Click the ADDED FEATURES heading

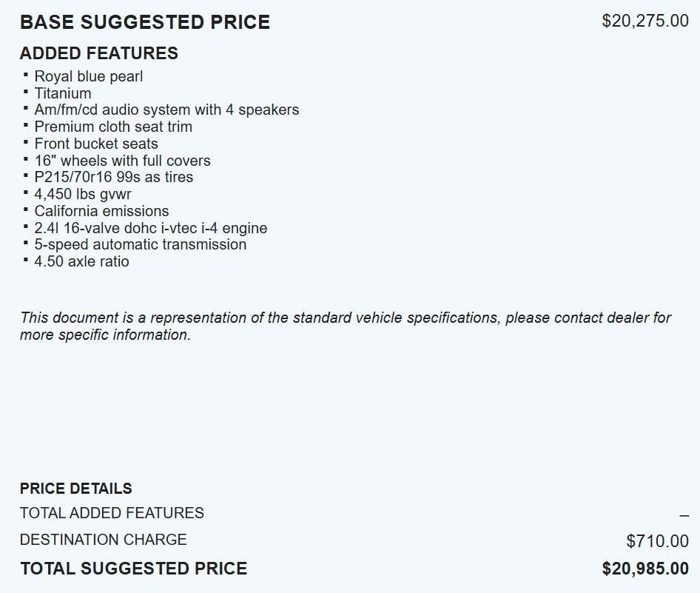coord(99,53)
